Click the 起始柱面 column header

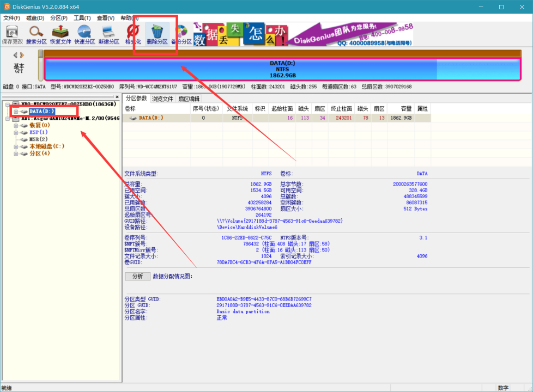click(x=282, y=109)
